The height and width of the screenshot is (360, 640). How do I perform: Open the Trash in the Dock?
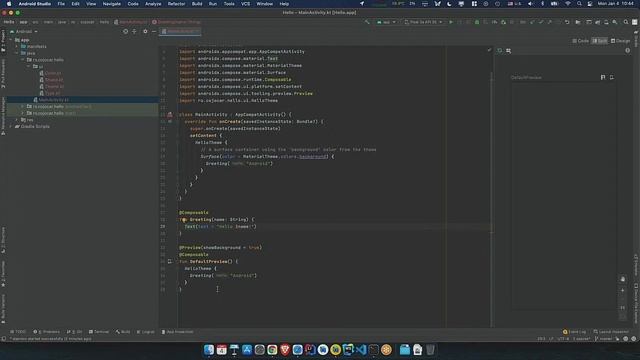tap(430, 349)
